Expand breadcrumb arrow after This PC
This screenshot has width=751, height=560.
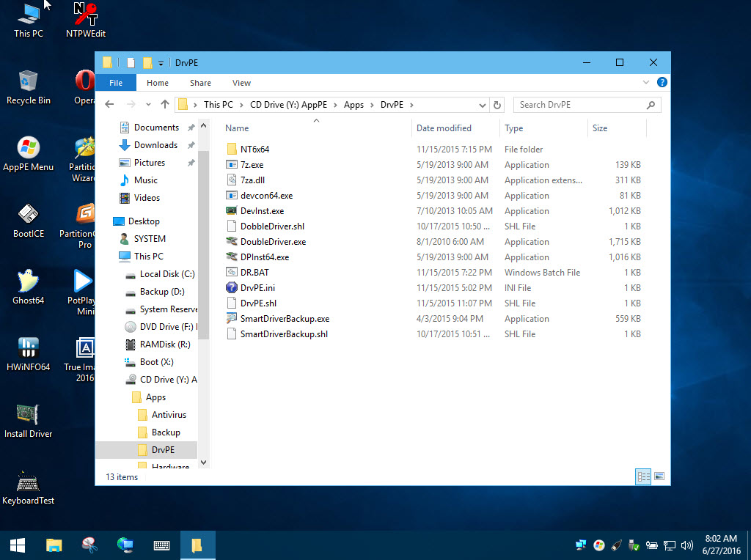pyautogui.click(x=241, y=105)
